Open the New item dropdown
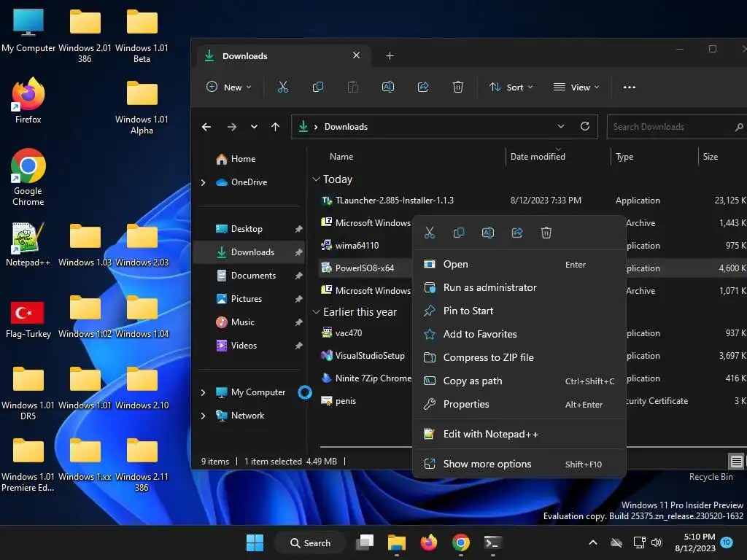 228,87
